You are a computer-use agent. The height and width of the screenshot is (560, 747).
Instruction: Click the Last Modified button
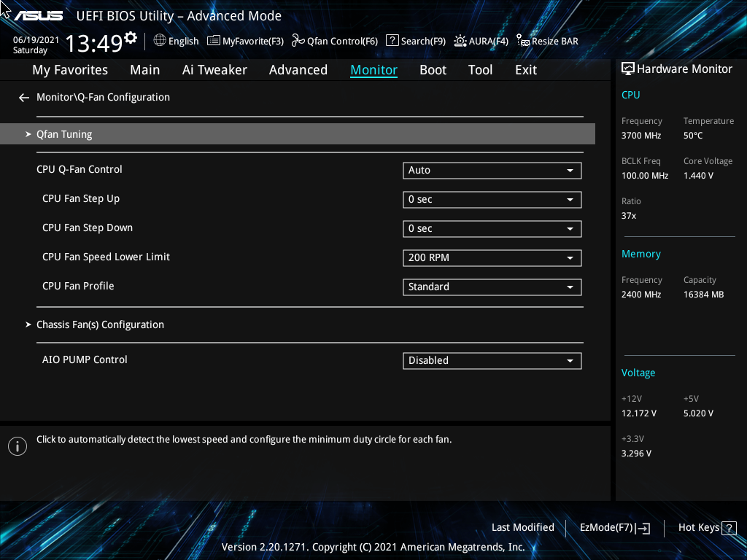point(522,527)
